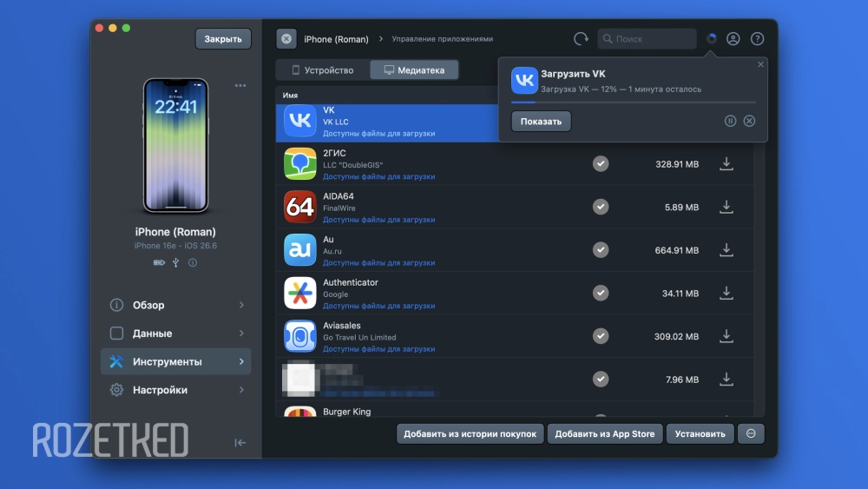Click the battery status icon under iPhone name

point(159,262)
